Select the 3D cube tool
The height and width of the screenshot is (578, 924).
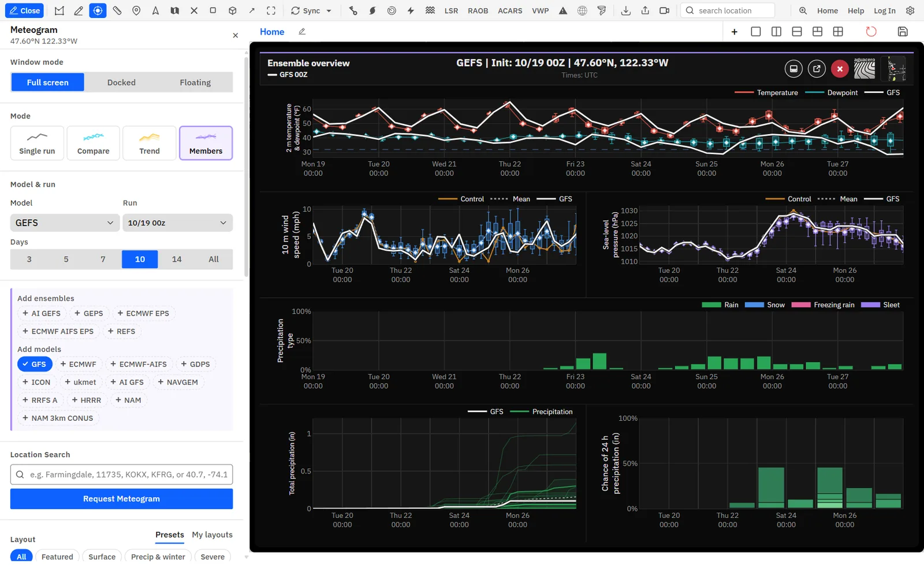click(x=232, y=10)
